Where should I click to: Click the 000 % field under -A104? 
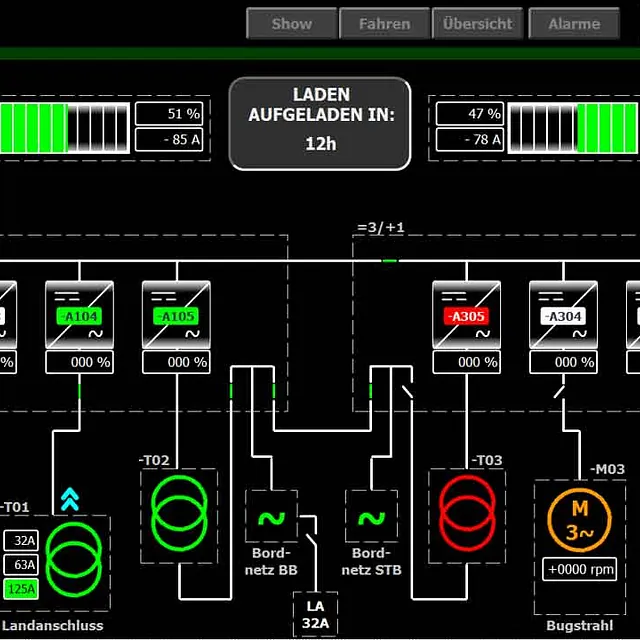[80, 362]
